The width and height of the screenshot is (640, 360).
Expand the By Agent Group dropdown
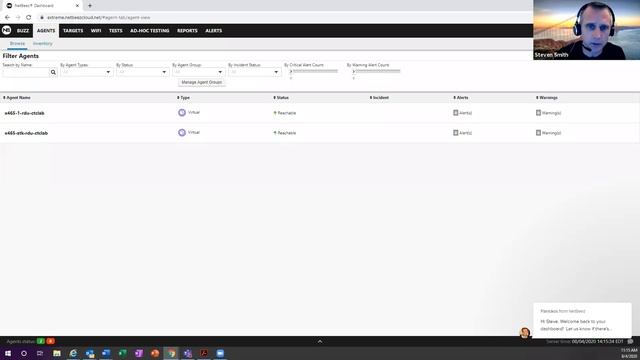pos(198,72)
